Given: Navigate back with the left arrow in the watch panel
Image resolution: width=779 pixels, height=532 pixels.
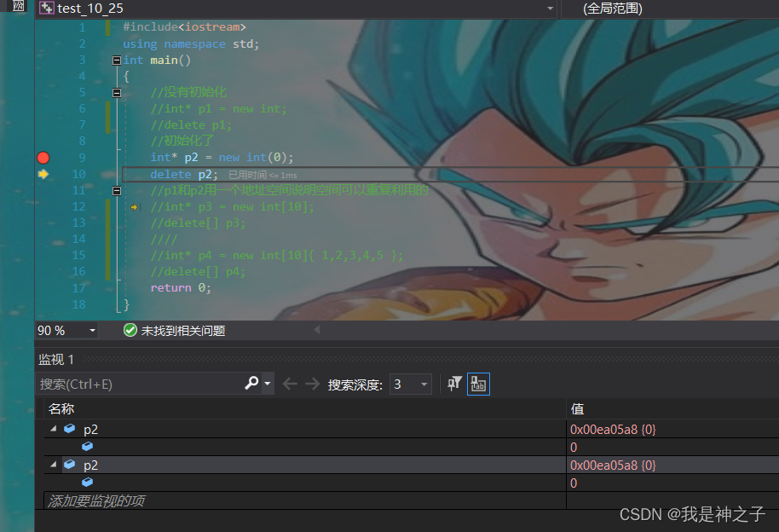Looking at the screenshot, I should (290, 384).
